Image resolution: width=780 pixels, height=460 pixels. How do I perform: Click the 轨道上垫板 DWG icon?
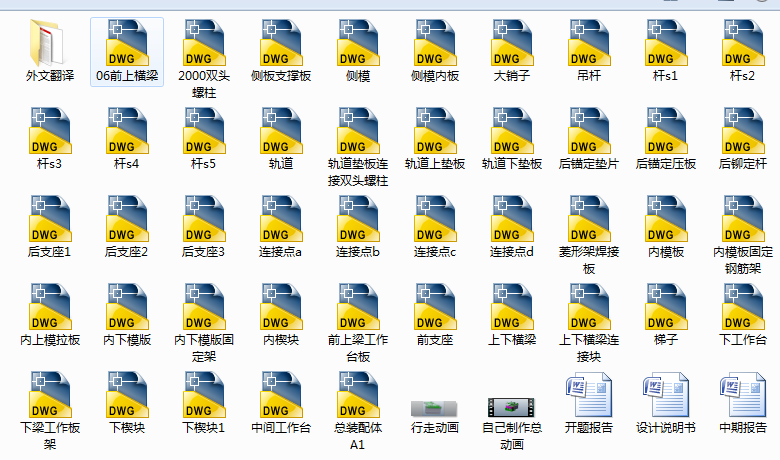pyautogui.click(x=435, y=131)
